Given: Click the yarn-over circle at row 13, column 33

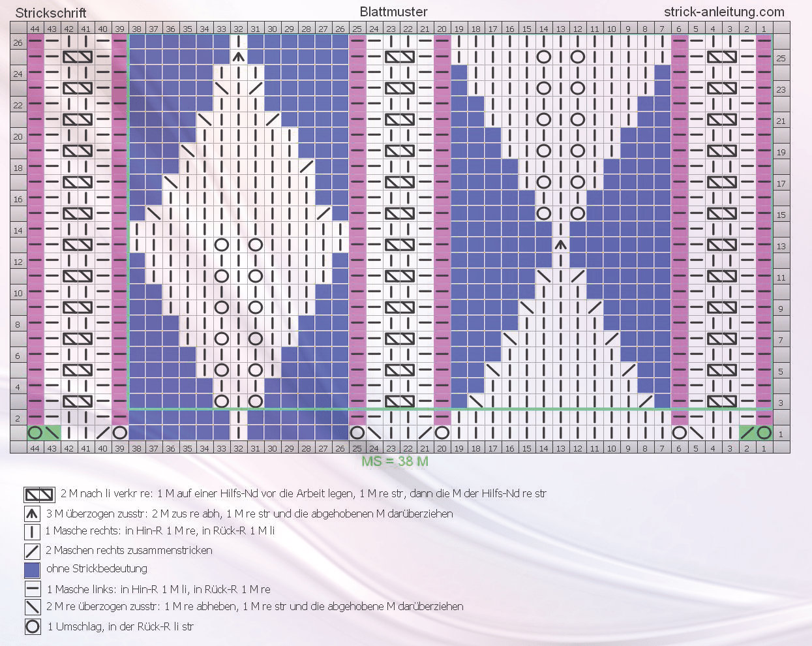Looking at the screenshot, I should (222, 245).
